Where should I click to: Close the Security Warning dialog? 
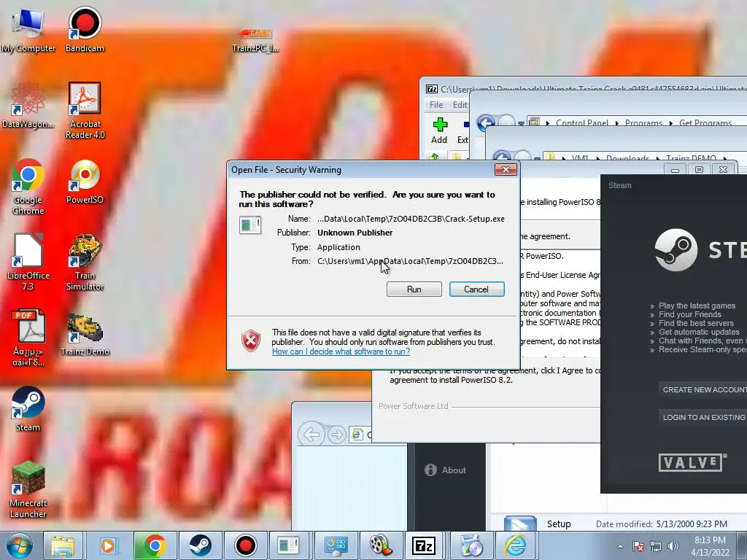[x=506, y=169]
